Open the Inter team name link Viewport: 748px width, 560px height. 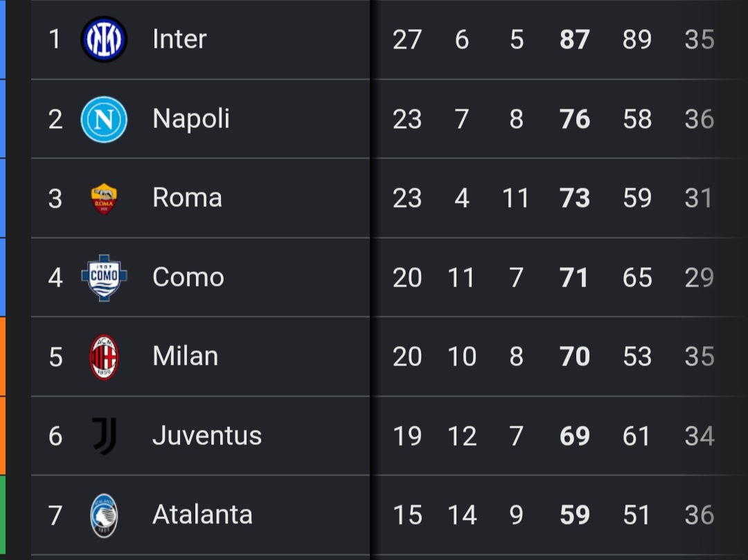(x=179, y=39)
